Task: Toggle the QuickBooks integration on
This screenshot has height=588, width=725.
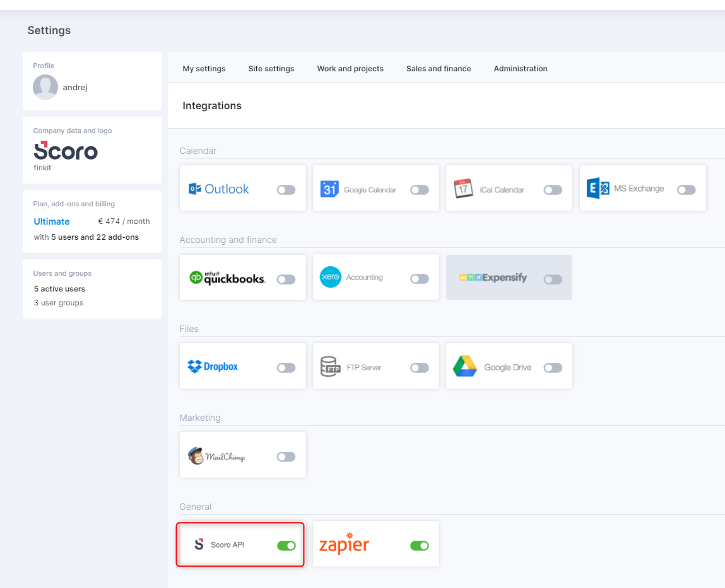Action: click(286, 279)
